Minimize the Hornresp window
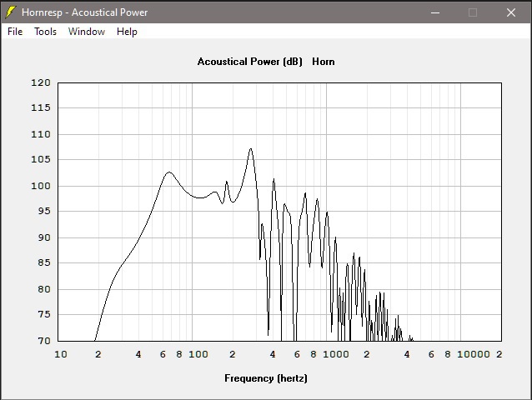This screenshot has height=400, width=532. pos(435,12)
